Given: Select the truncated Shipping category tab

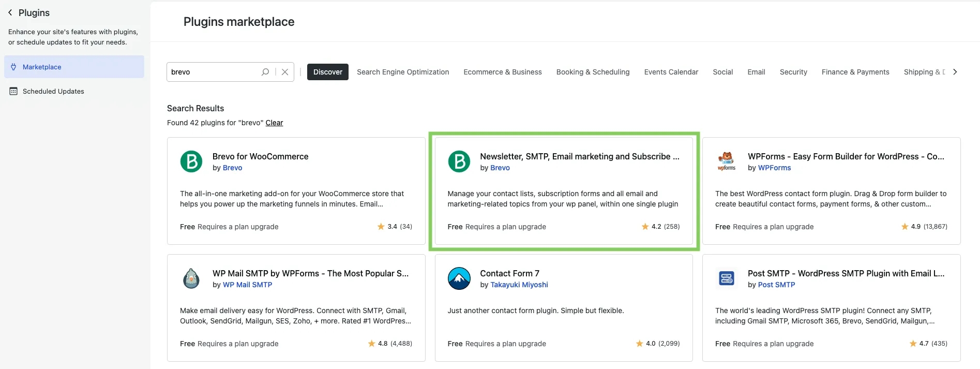Looking at the screenshot, I should 925,72.
